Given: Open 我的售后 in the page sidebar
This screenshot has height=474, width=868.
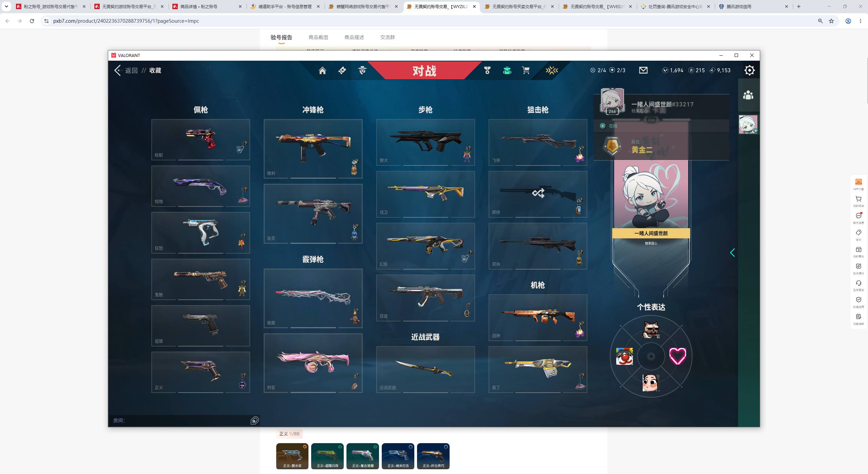Looking at the screenshot, I should [x=858, y=252].
